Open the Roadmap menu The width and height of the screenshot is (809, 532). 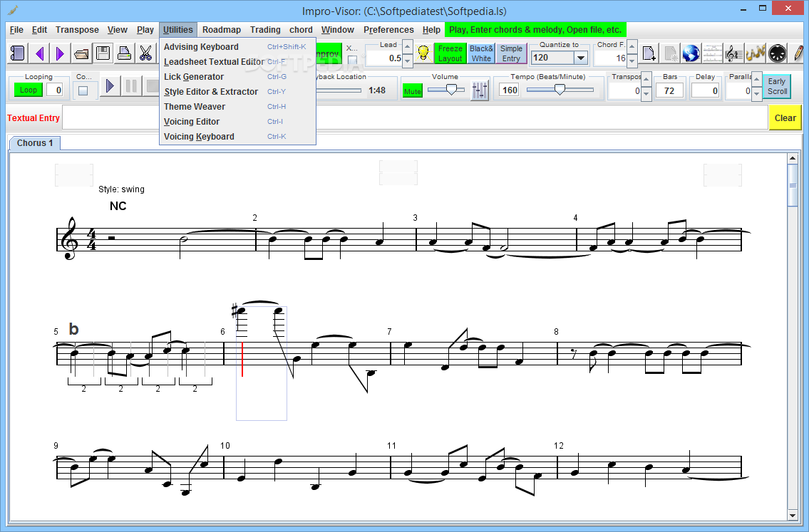[222, 30]
